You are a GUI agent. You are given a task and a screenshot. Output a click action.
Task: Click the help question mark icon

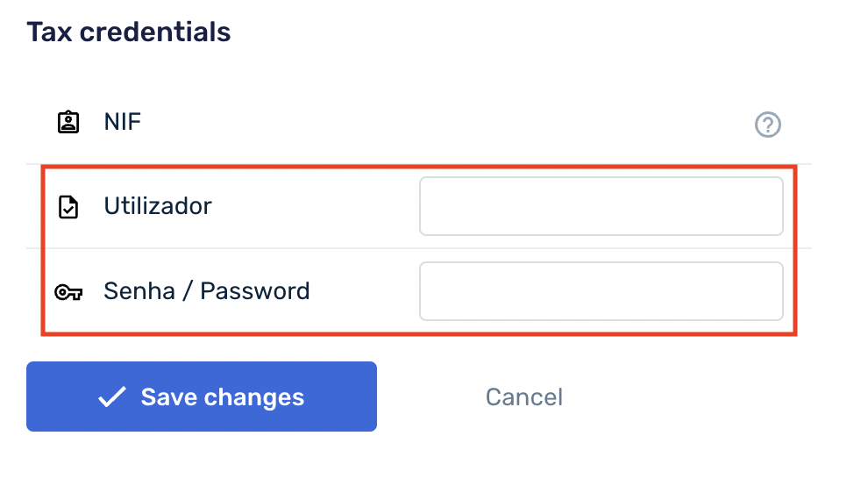click(767, 125)
